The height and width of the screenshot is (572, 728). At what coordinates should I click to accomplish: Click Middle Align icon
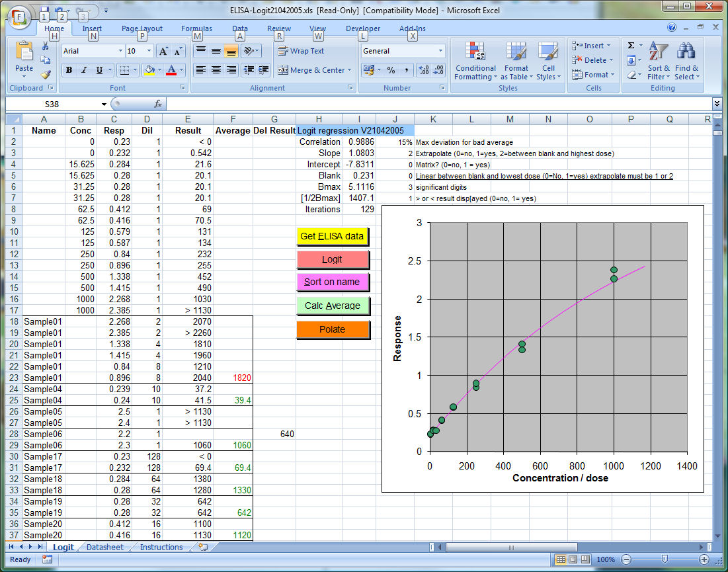click(216, 51)
